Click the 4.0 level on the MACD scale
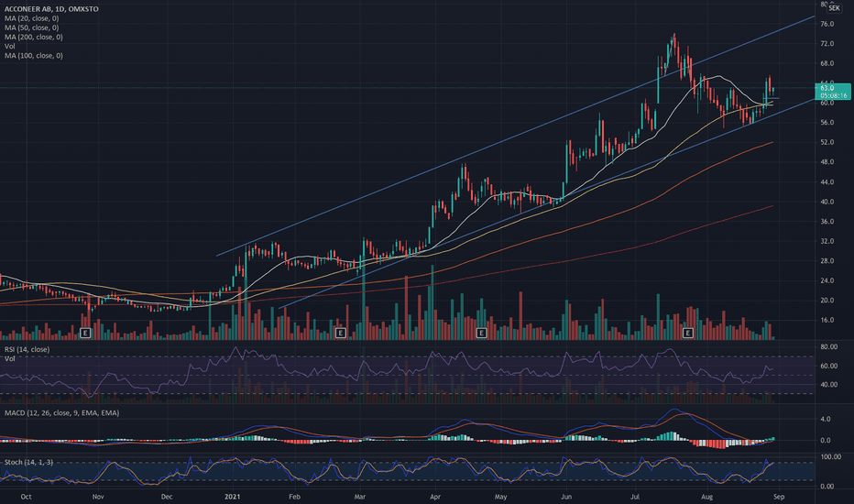 [825, 419]
